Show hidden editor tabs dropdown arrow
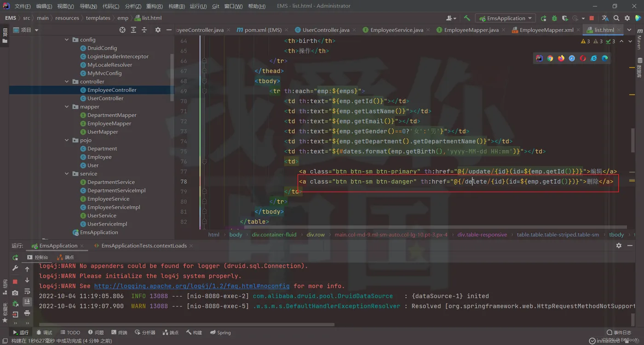Image resolution: width=644 pixels, height=345 pixels. point(629,30)
